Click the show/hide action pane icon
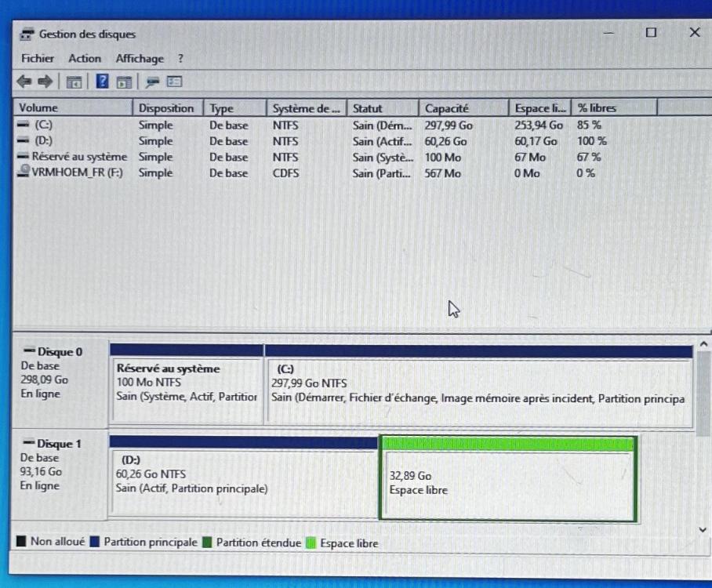This screenshot has width=712, height=588. point(124,82)
